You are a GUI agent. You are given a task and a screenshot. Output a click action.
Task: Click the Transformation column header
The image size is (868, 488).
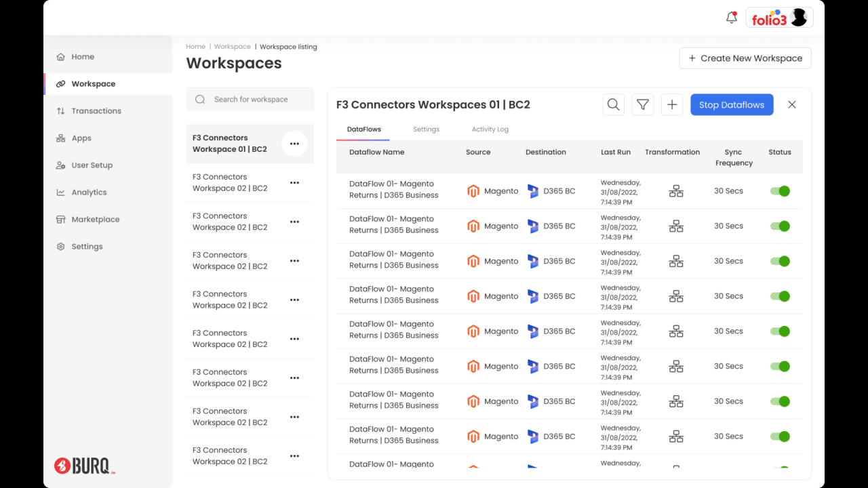point(673,152)
